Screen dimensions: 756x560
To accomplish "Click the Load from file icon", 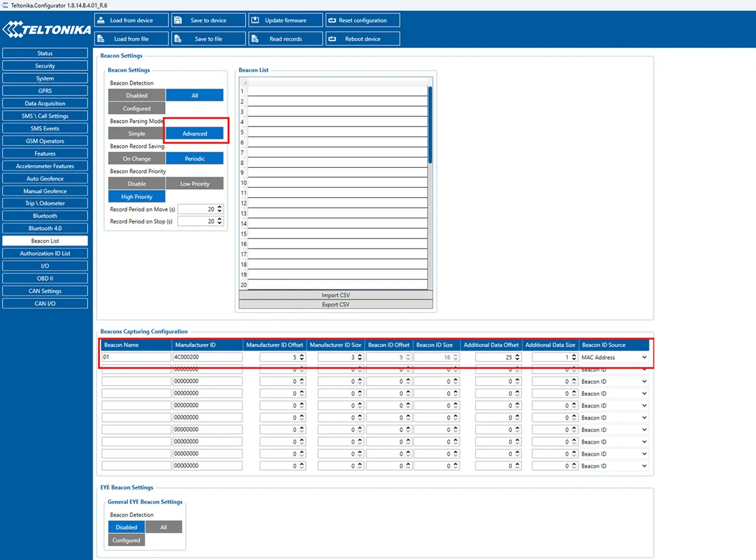I will 101,39.
